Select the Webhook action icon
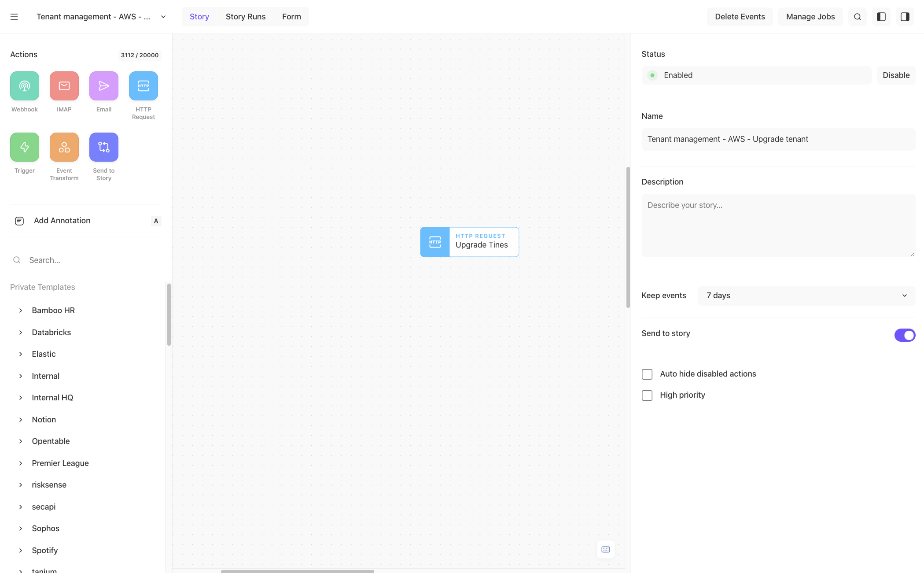 [25, 86]
